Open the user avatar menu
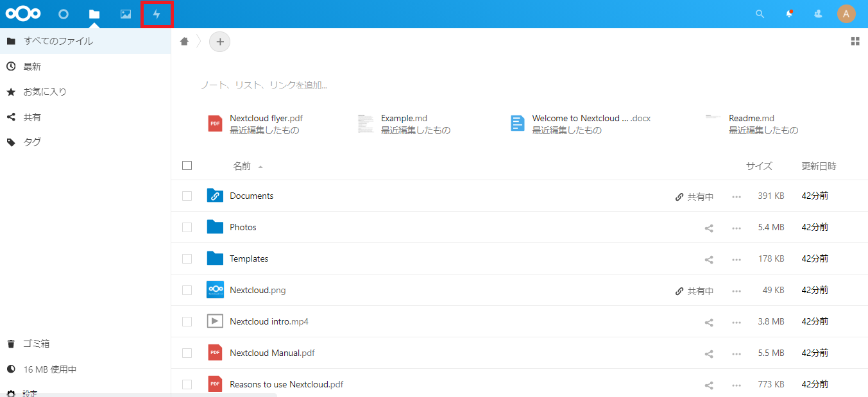The height and width of the screenshot is (397, 868). tap(846, 14)
